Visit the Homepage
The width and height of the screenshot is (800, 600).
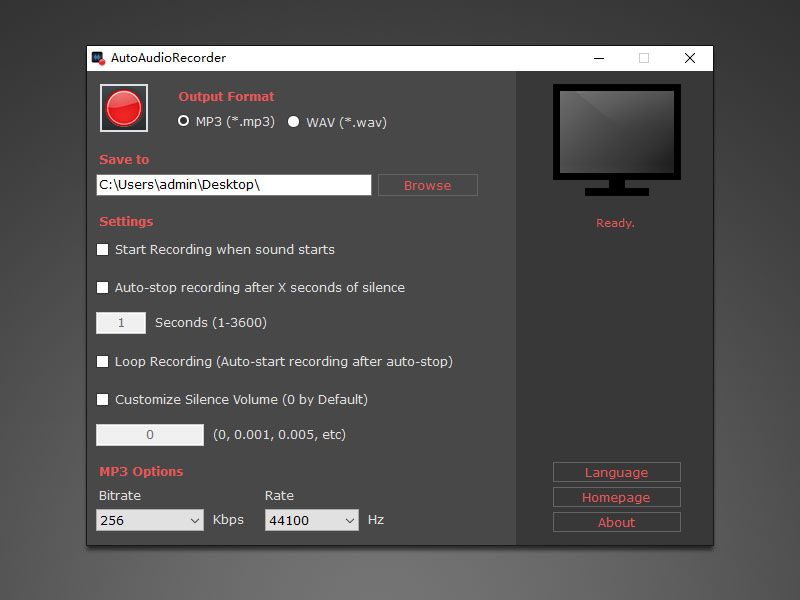coord(616,497)
